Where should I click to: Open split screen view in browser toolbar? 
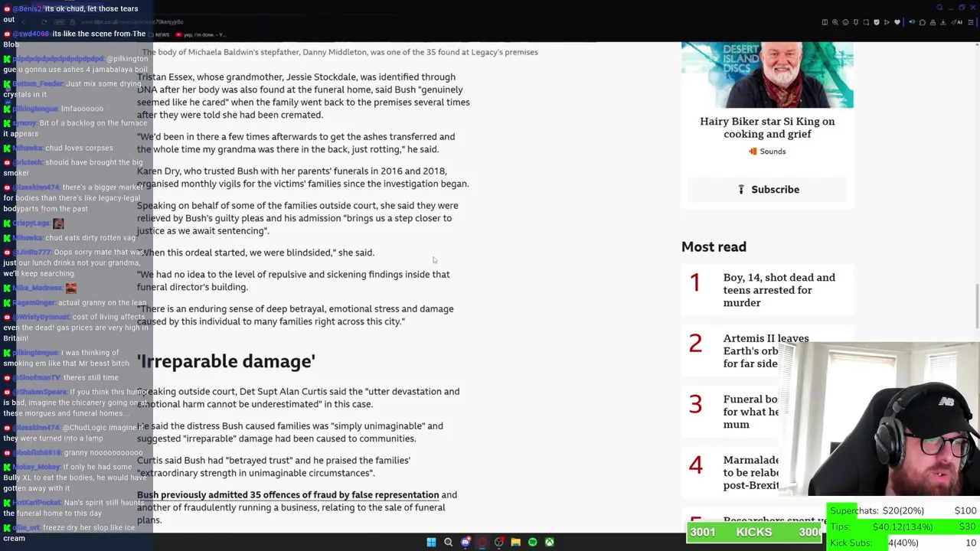click(825, 22)
